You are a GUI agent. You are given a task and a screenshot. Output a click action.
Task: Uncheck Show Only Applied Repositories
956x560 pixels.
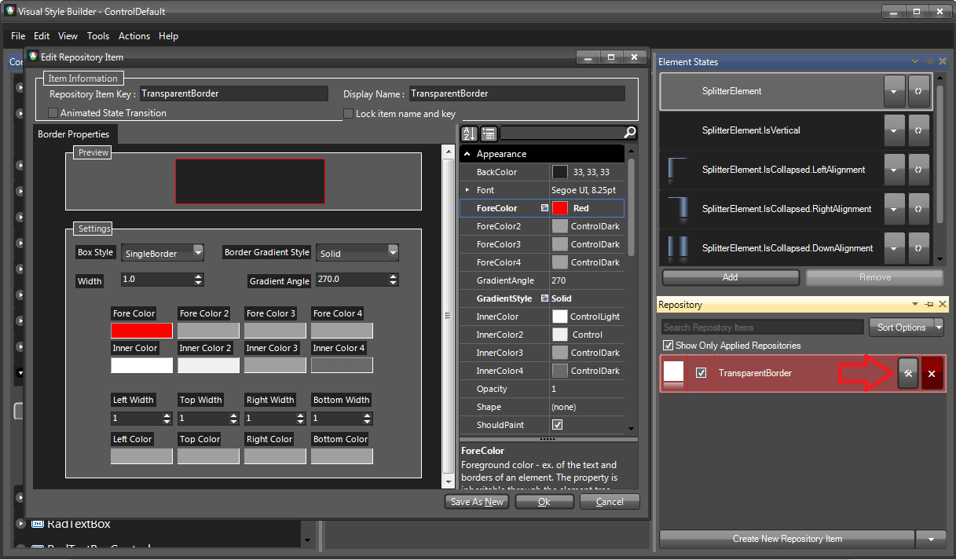[x=668, y=346]
